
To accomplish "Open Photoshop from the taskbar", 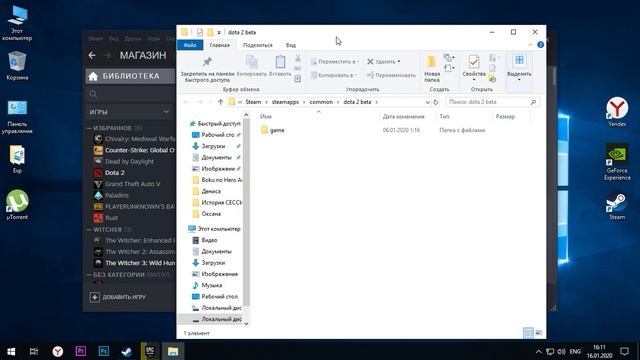I will [x=104, y=351].
